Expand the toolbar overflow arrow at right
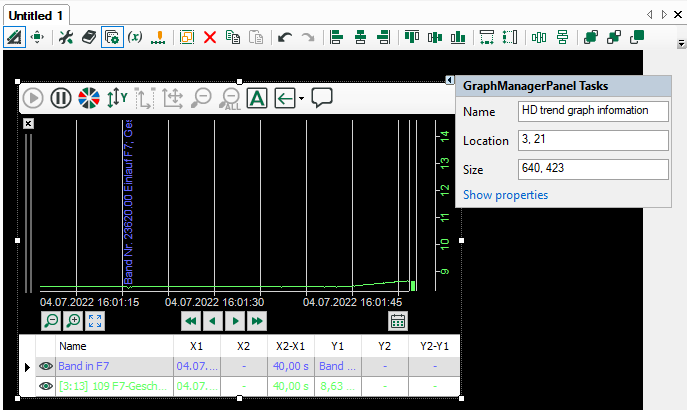Image resolution: width=687 pixels, height=410 pixels. (681, 44)
